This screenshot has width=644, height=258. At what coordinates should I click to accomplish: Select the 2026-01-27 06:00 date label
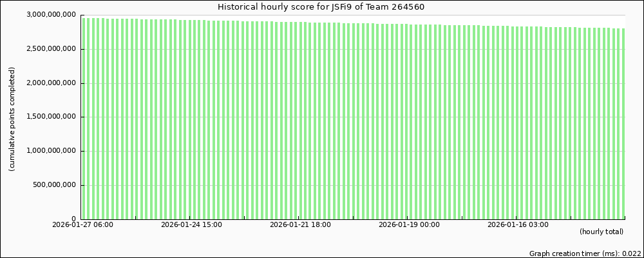pyautogui.click(x=82, y=225)
